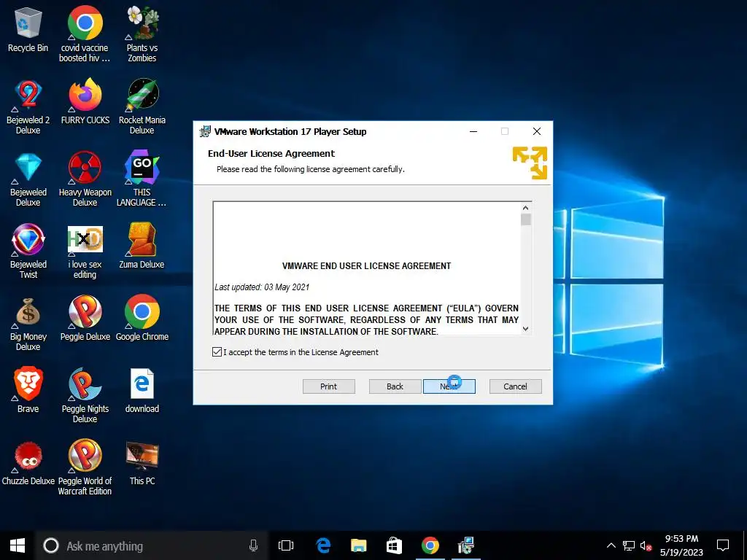The height and width of the screenshot is (560, 747).
Task: Click the muted volume tray icon
Action: click(x=646, y=545)
